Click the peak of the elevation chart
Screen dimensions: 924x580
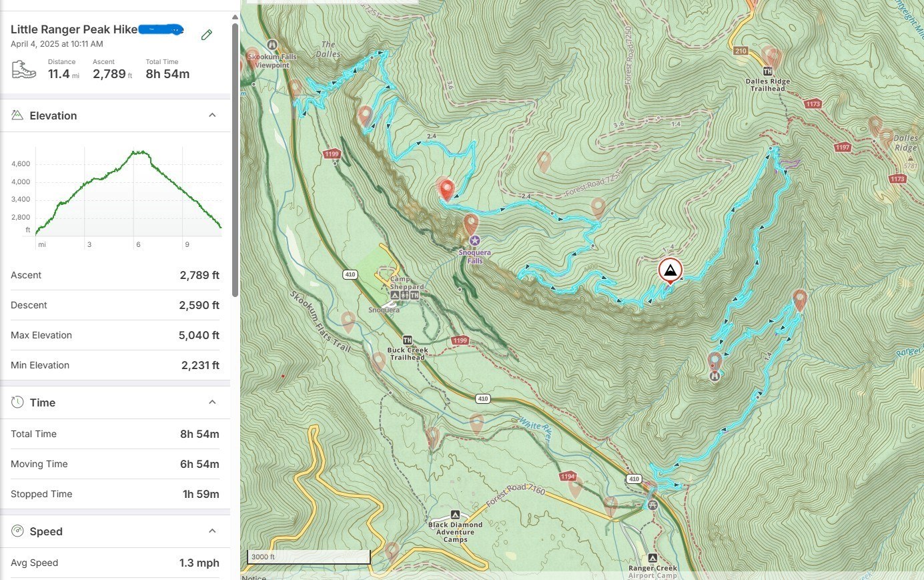point(139,152)
